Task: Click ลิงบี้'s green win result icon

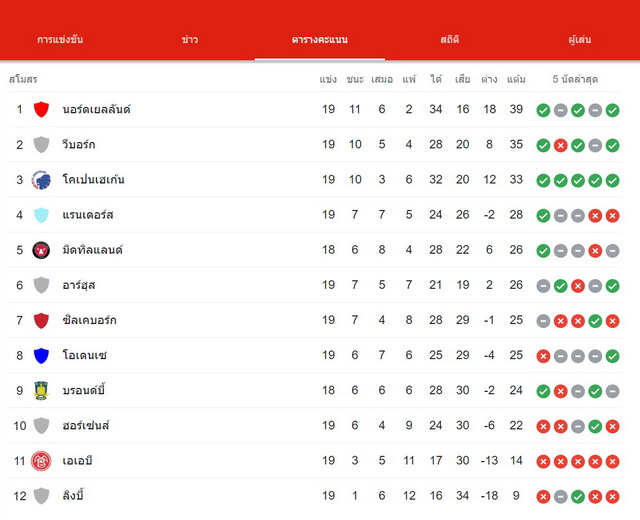Action: coord(578,497)
